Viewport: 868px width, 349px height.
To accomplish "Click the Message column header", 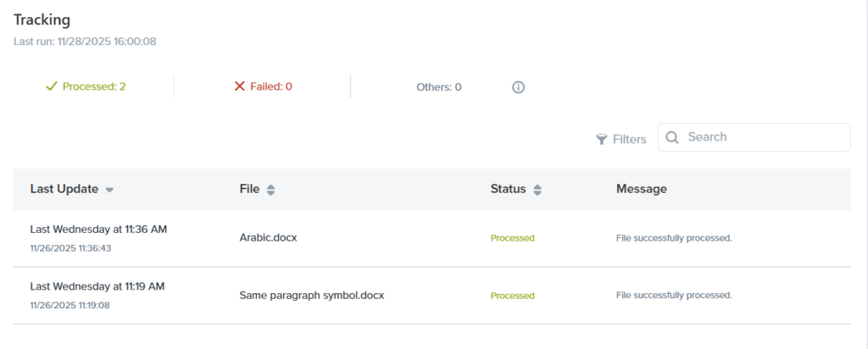I will pyautogui.click(x=641, y=189).
